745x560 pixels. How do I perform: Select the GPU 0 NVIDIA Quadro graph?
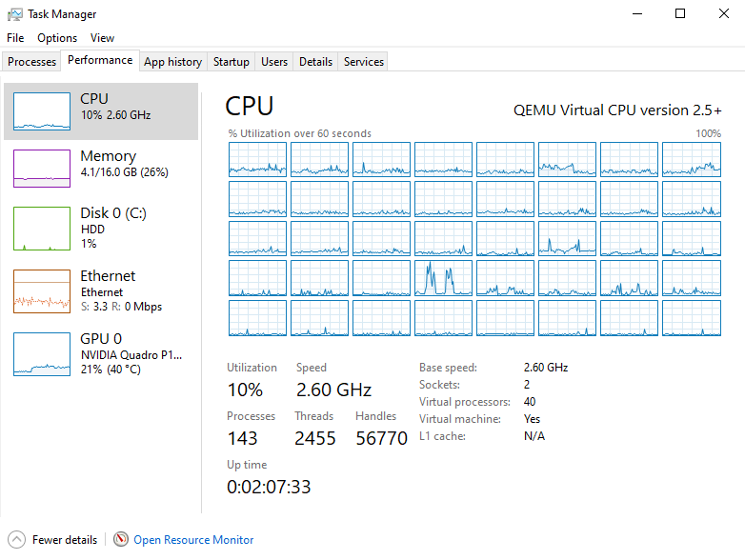42,354
